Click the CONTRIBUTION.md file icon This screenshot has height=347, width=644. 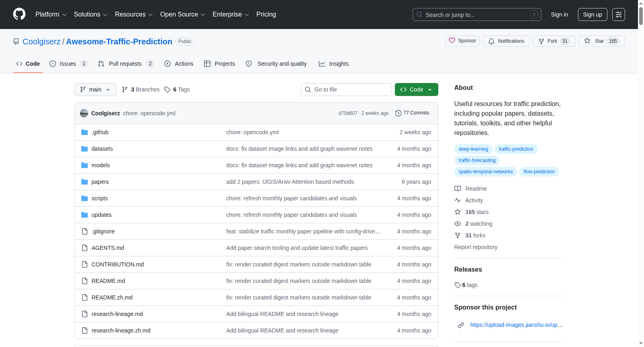click(x=85, y=264)
